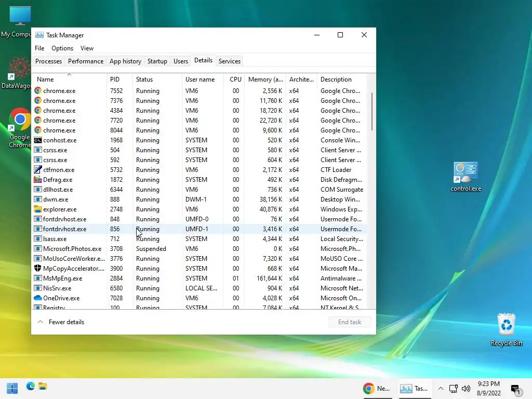
Task: Show hidden tray icons chevron
Action: pyautogui.click(x=441, y=389)
